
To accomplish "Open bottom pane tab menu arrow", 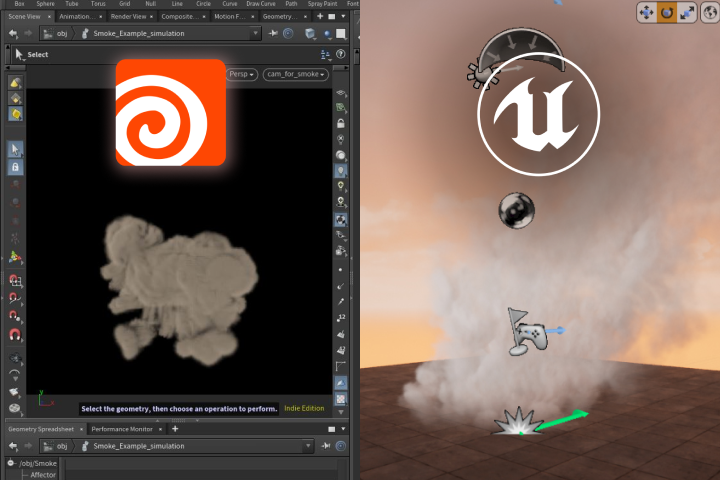I will pos(343,429).
